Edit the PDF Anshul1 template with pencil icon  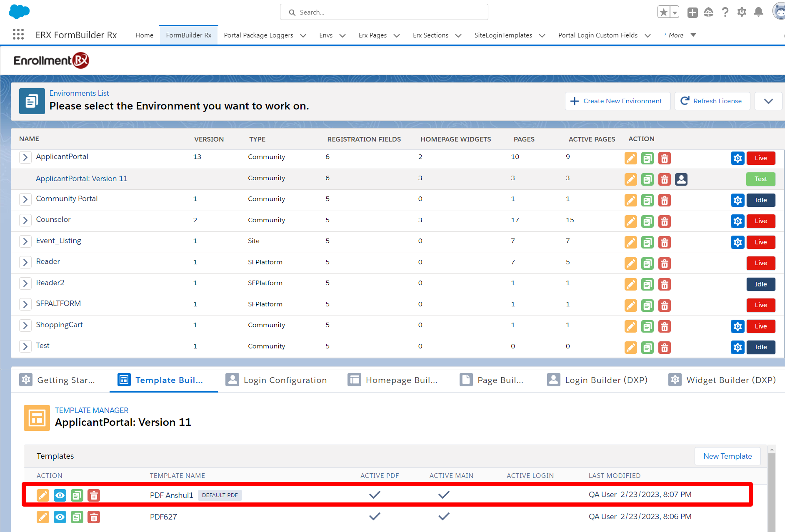[43, 495]
